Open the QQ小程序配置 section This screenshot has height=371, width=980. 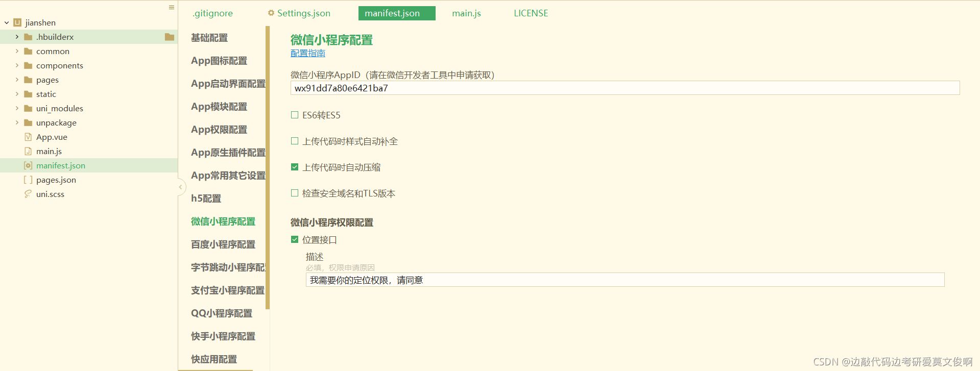(x=222, y=313)
